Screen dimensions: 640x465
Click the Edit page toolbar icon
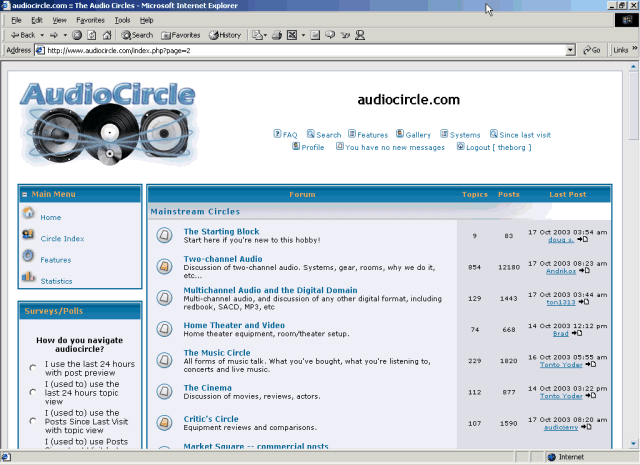point(292,35)
